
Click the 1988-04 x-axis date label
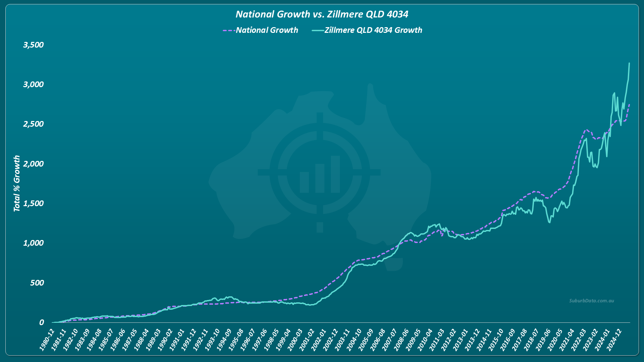(141, 340)
